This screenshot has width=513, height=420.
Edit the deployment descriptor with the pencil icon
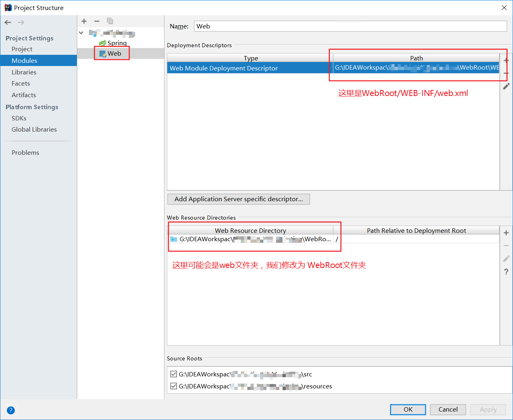coord(506,86)
